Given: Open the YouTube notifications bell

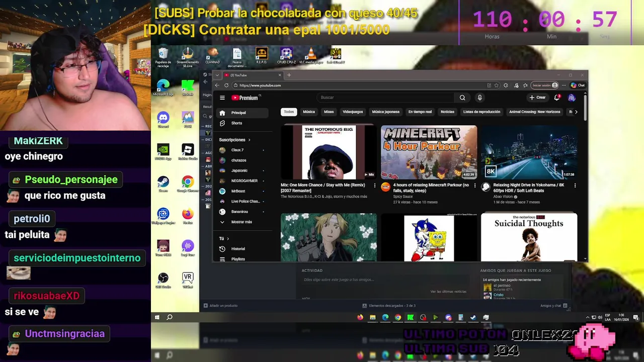Looking at the screenshot, I should (x=557, y=98).
